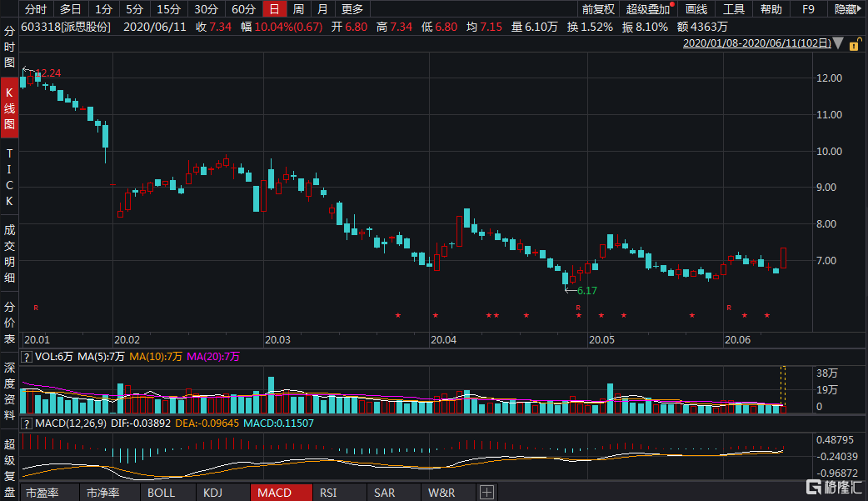Click the VOL panel question mark icon

coord(26,356)
